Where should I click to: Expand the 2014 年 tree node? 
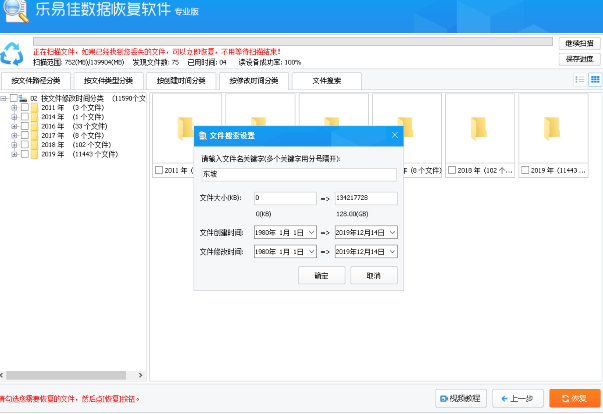coord(14,117)
